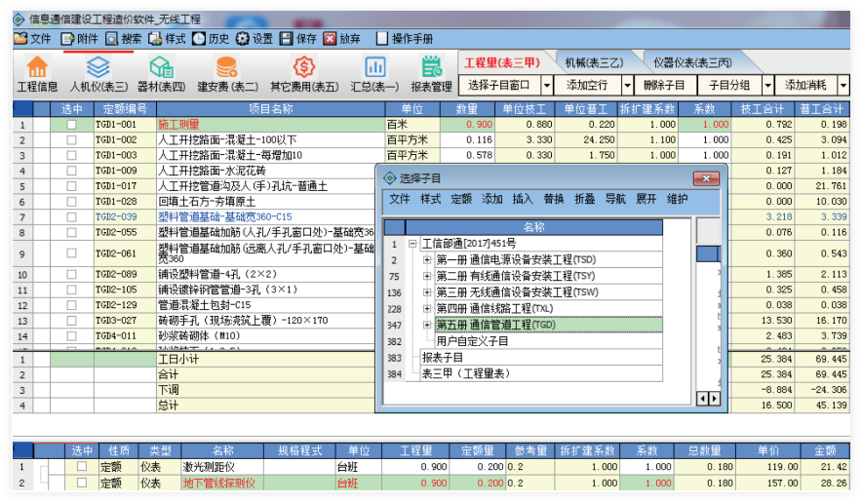This screenshot has height=504, width=862.
Task: Open dropdown arrow beside 选择子目窗口
Action: coord(547,86)
